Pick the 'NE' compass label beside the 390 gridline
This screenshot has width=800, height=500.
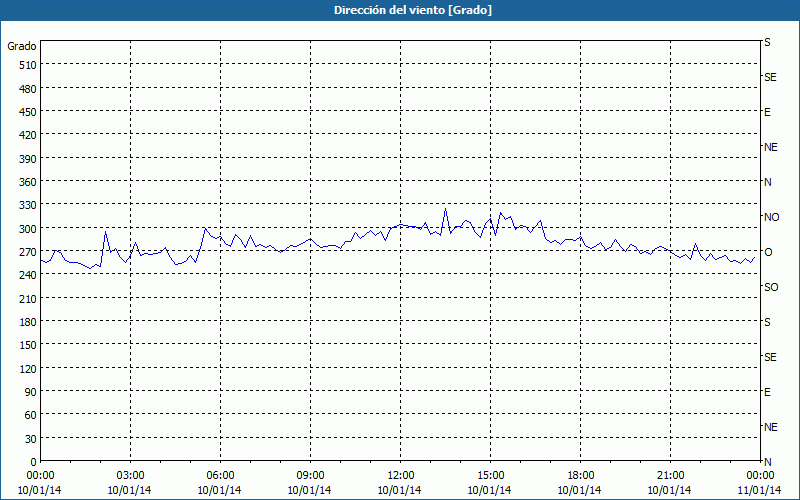click(x=771, y=147)
